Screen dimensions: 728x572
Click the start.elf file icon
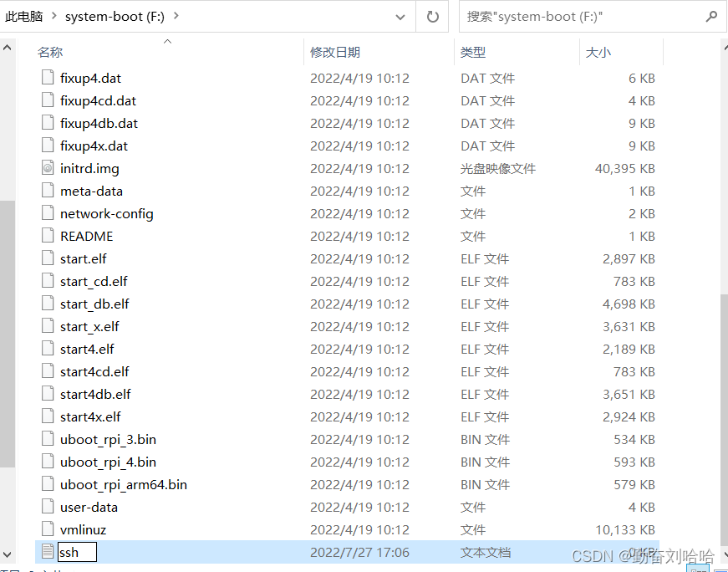48,258
